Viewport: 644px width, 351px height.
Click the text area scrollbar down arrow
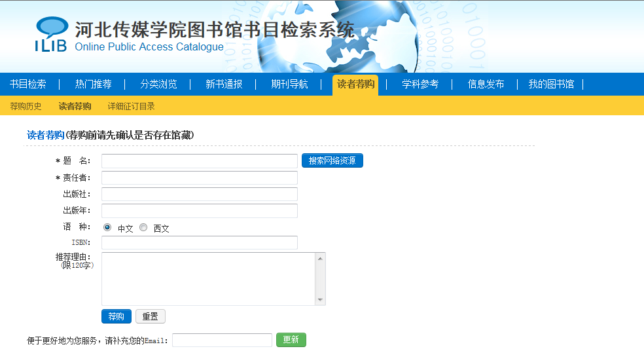pyautogui.click(x=320, y=300)
